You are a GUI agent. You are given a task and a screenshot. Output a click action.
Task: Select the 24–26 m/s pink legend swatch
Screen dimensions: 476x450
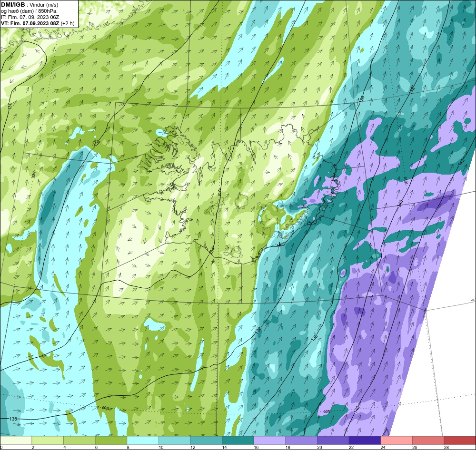397,440
